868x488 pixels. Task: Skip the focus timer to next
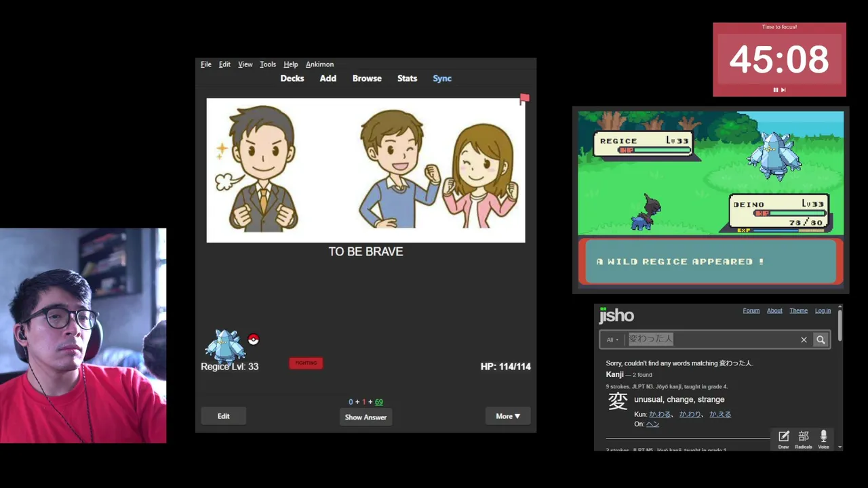coord(783,89)
